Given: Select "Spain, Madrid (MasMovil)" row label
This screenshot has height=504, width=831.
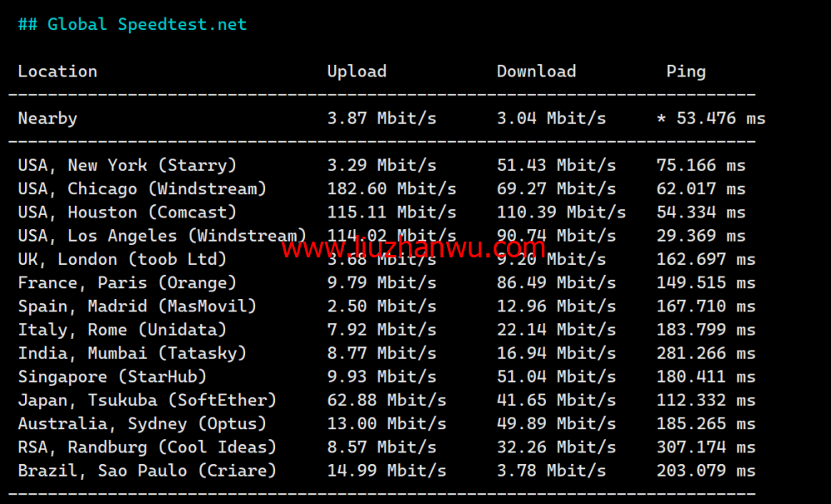Looking at the screenshot, I should [x=137, y=306].
